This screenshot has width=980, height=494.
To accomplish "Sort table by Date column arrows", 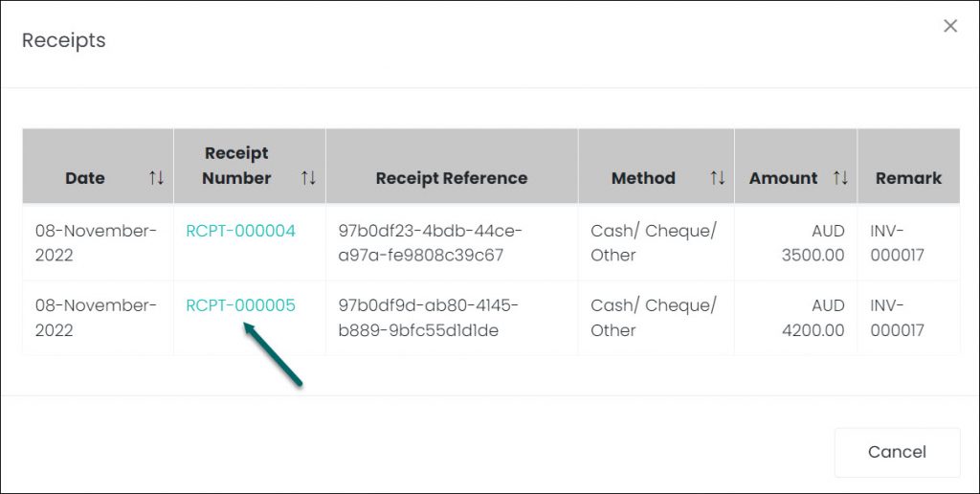I will [156, 178].
